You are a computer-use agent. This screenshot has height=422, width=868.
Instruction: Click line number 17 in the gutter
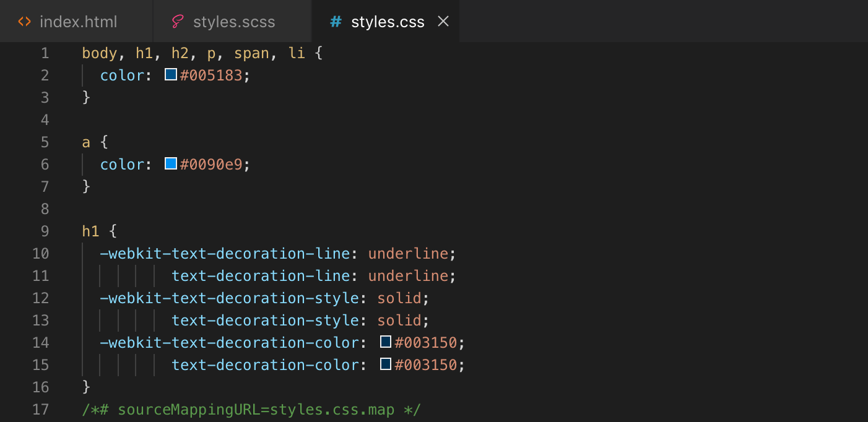coord(41,410)
